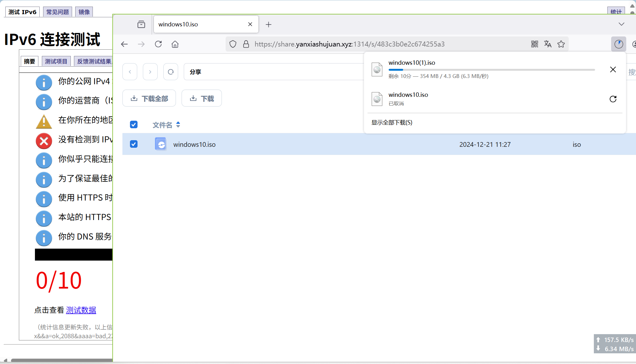Click the horizontal scrollbar of IPv6 page
Image resolution: width=636 pixels, height=364 pixels.
click(62, 360)
